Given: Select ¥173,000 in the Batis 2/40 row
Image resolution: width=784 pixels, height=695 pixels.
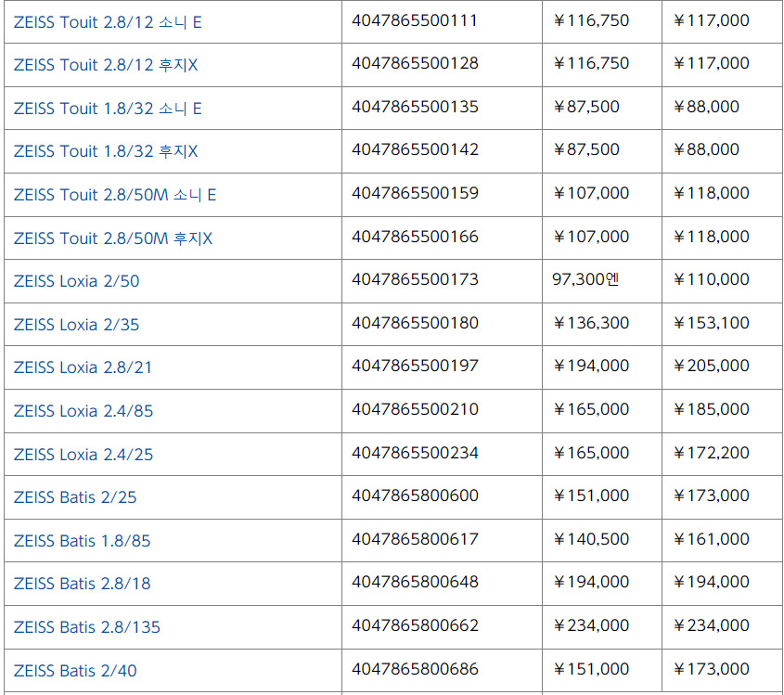Looking at the screenshot, I should [711, 668].
